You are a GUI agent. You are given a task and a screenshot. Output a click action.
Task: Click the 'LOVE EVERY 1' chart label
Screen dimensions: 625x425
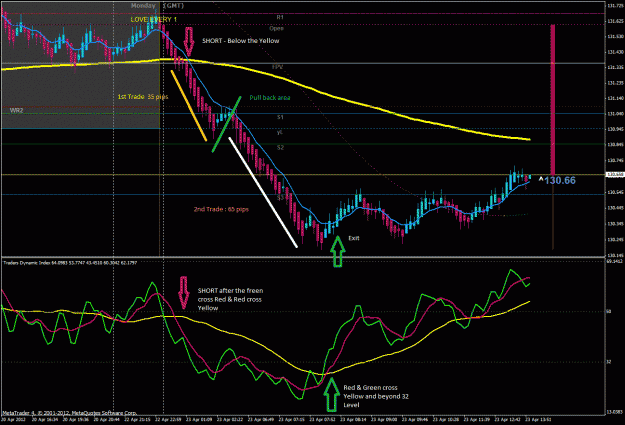point(154,20)
